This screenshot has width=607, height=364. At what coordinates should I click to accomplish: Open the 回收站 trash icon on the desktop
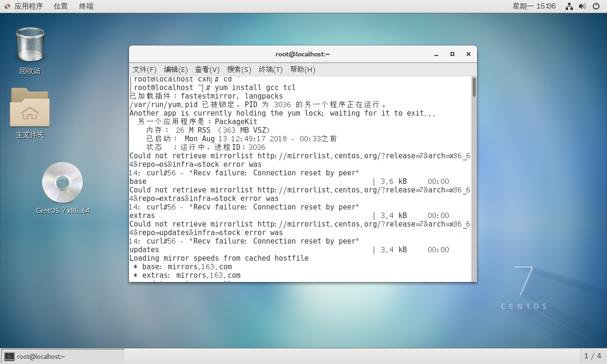30,45
